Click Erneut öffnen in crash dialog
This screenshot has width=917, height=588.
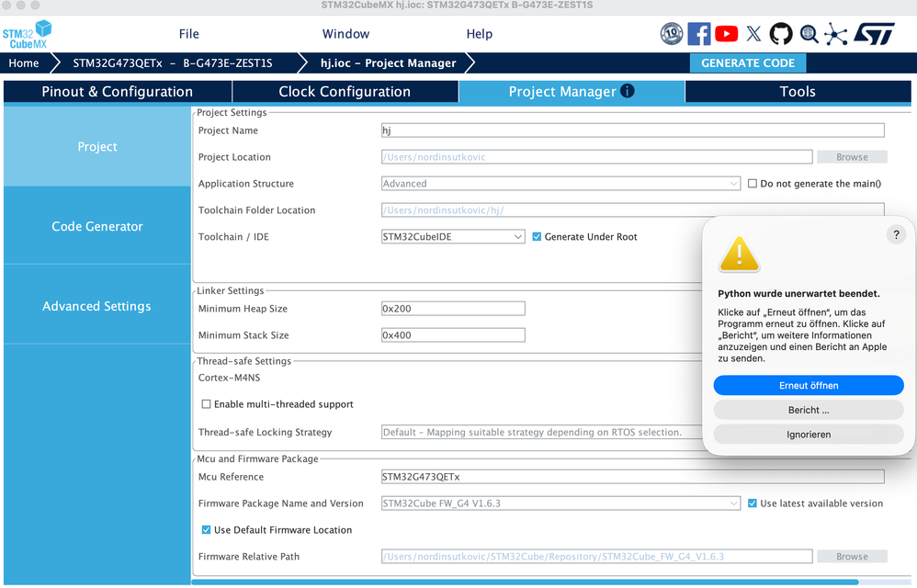[809, 385]
